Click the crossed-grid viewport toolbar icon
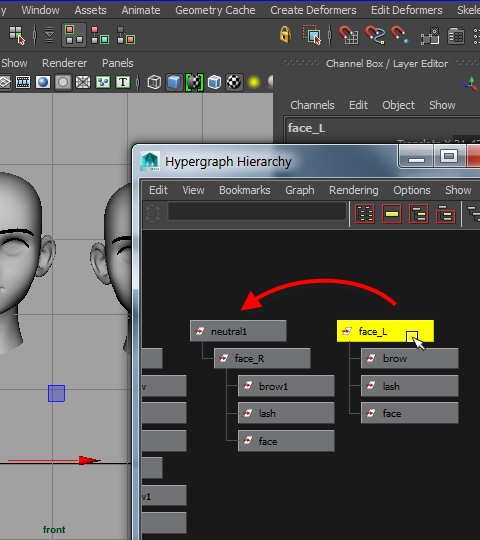The image size is (480, 540). point(83,82)
